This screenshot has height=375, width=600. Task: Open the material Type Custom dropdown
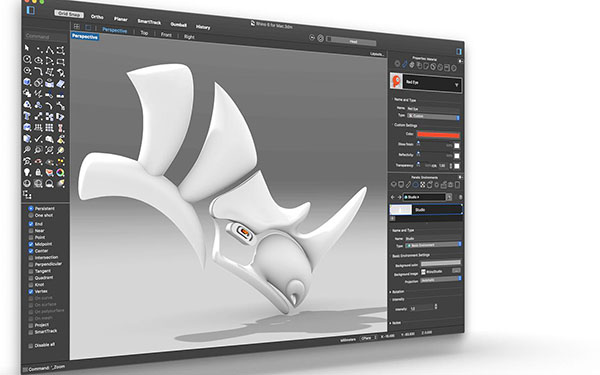click(433, 116)
